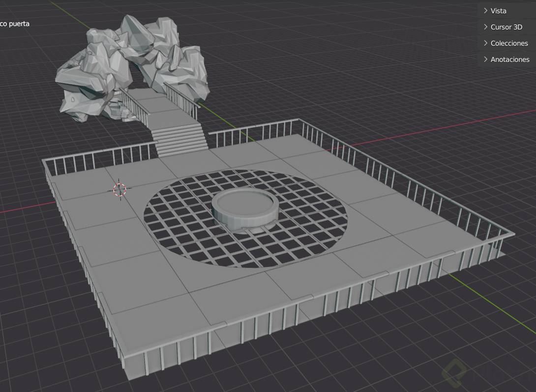
Task: Click the 3D cursor crosshair in viewport
Action: click(119, 189)
